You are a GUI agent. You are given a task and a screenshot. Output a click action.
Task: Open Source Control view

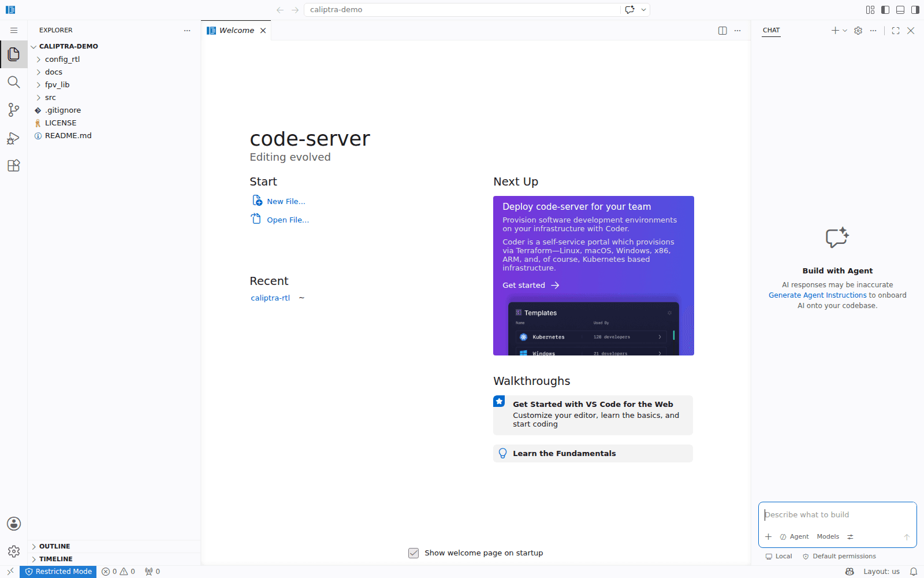pos(14,110)
